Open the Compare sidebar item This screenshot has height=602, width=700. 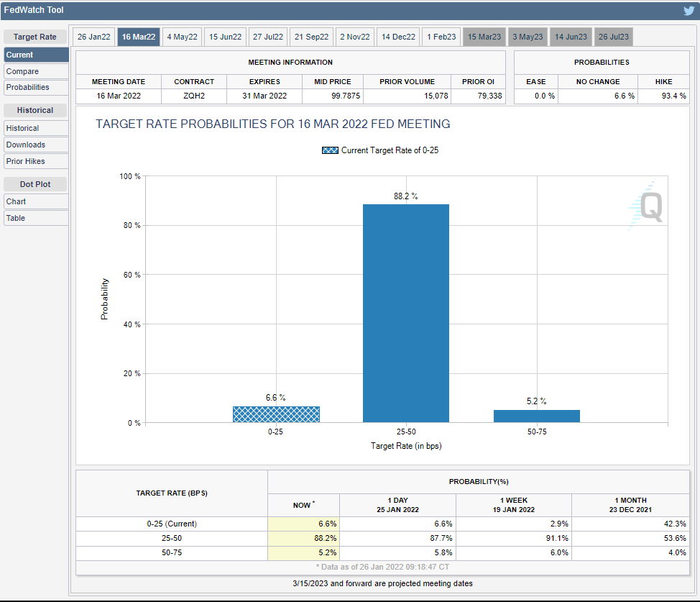[36, 71]
